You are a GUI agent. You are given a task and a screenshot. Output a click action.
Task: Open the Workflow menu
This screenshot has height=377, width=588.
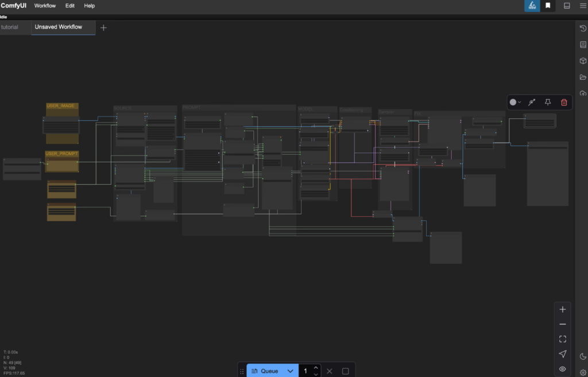tap(45, 6)
